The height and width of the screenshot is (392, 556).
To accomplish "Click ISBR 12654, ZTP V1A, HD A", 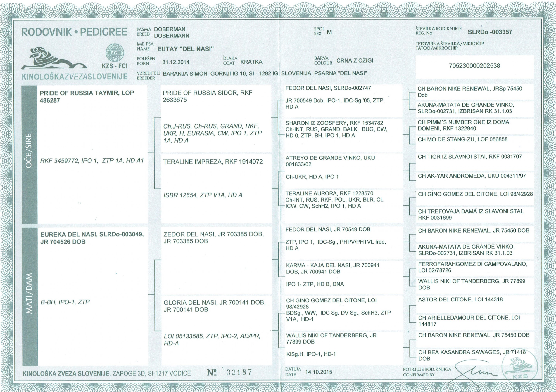I will tap(203, 195).
